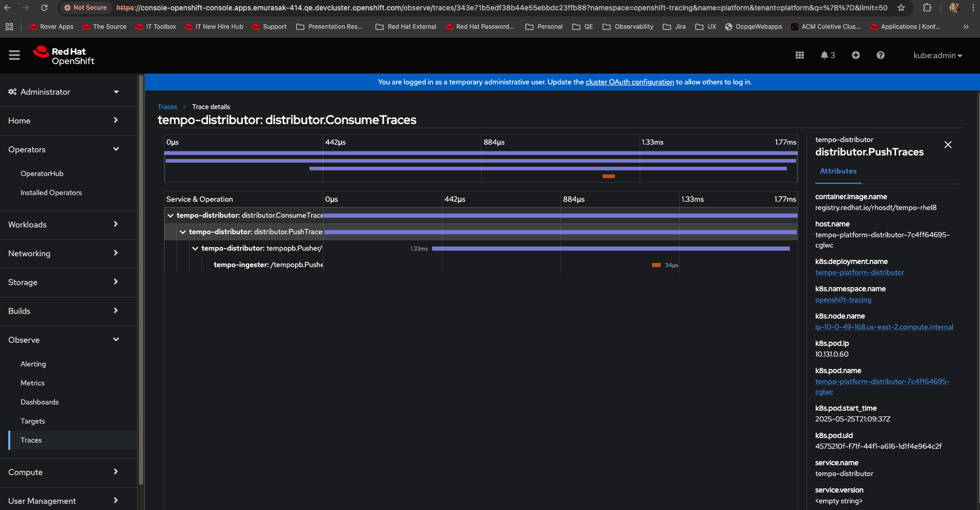Open the browser three-dot menu

[973, 8]
